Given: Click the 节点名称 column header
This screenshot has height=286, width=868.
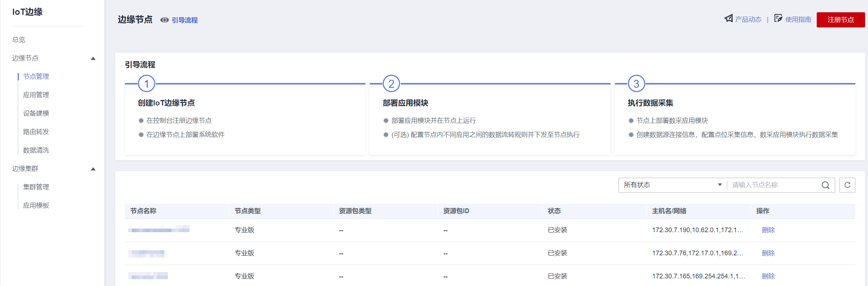Looking at the screenshot, I should 143,211.
